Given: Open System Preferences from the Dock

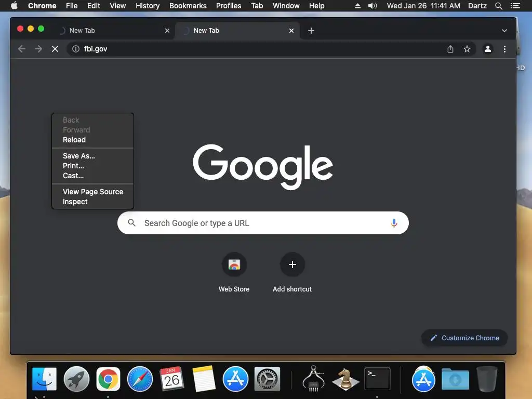Looking at the screenshot, I should pyautogui.click(x=267, y=379).
